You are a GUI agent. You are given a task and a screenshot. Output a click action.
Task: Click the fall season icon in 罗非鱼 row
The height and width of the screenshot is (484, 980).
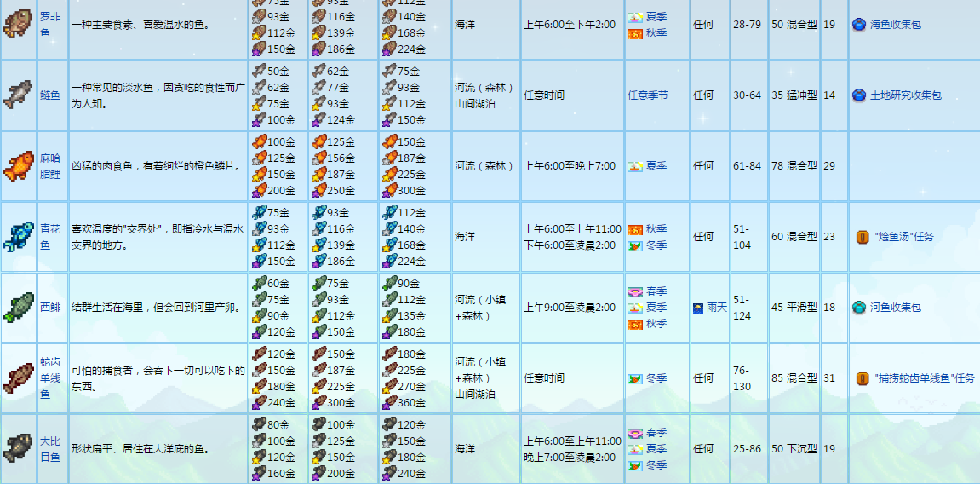pyautogui.click(x=635, y=33)
